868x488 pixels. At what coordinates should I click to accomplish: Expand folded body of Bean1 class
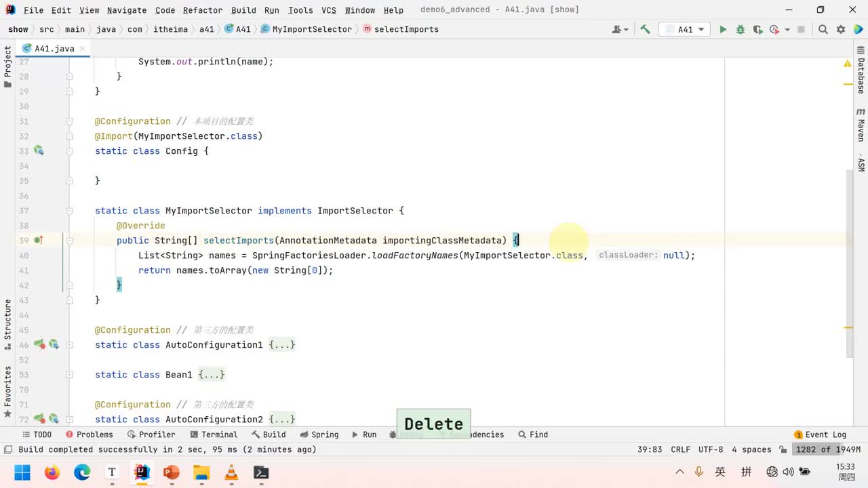coord(69,374)
